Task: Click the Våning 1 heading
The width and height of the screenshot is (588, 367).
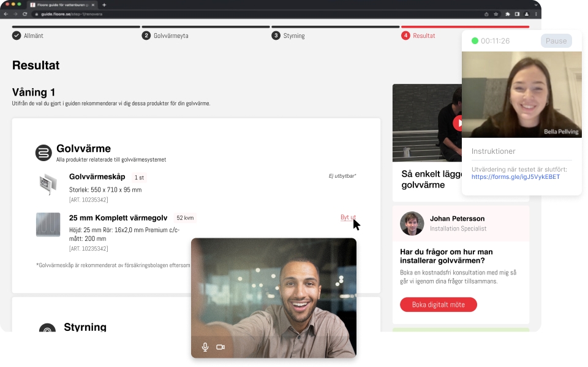Action: point(34,93)
